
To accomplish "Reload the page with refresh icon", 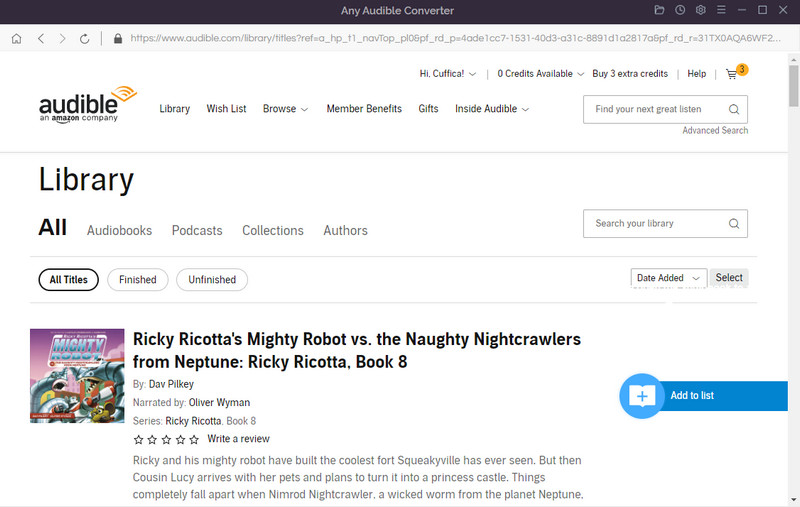I will pyautogui.click(x=85, y=39).
